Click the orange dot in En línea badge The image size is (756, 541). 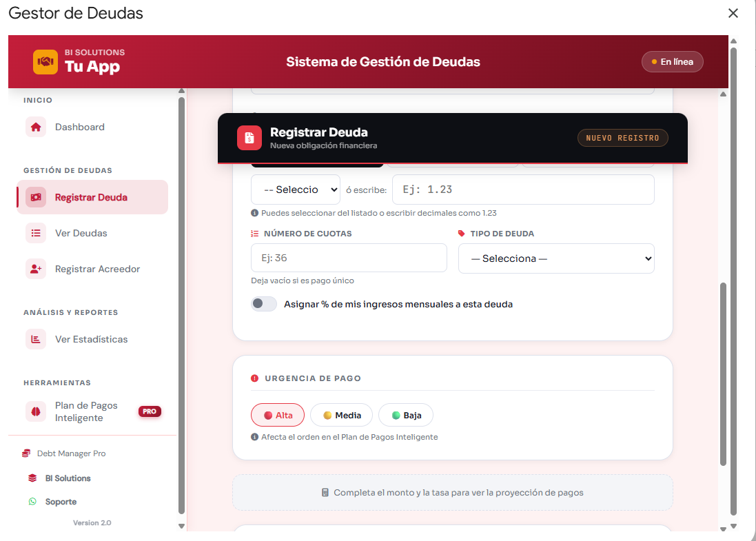tap(654, 62)
